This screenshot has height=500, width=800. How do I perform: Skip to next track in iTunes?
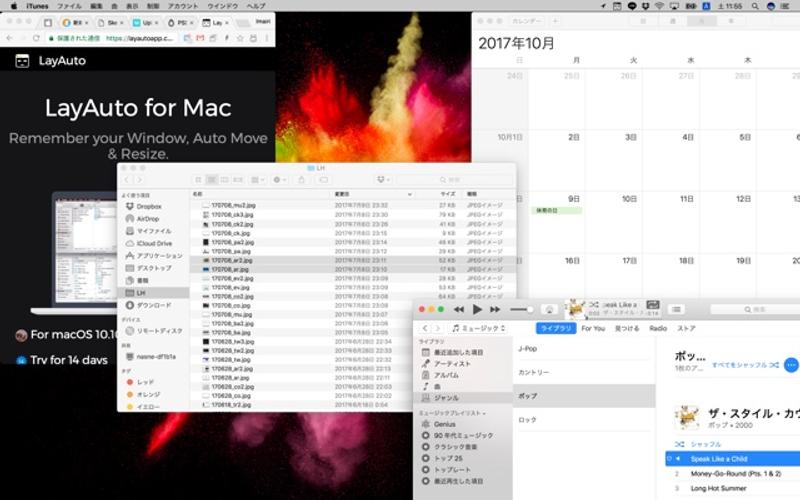496,310
